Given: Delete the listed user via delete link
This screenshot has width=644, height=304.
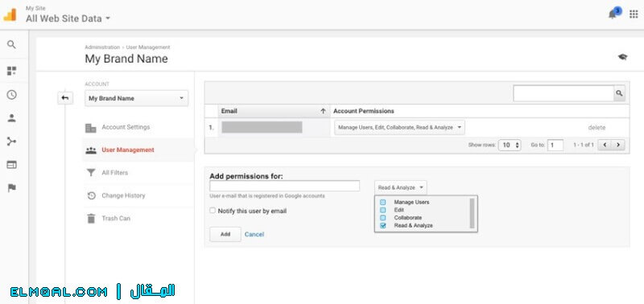Looking at the screenshot, I should tap(597, 128).
